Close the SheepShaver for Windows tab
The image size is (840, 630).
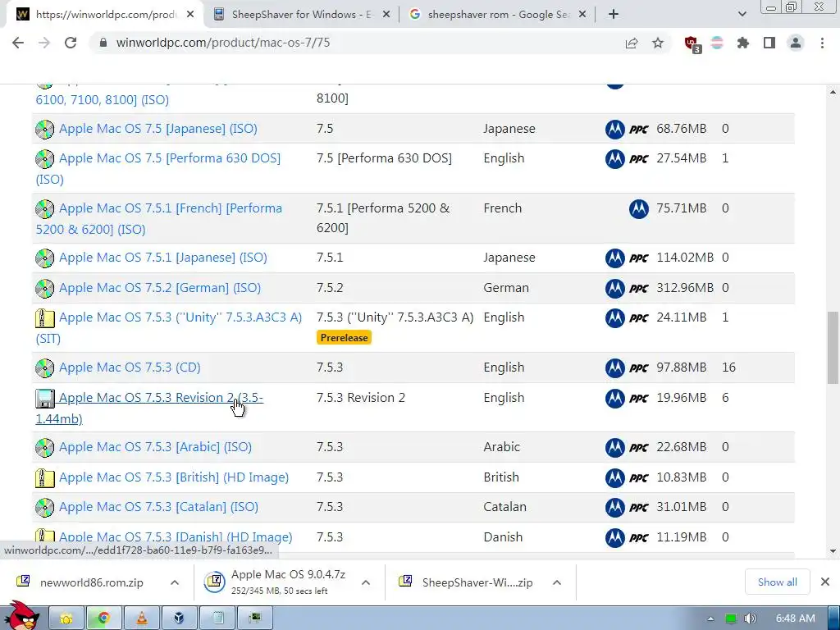click(x=386, y=15)
